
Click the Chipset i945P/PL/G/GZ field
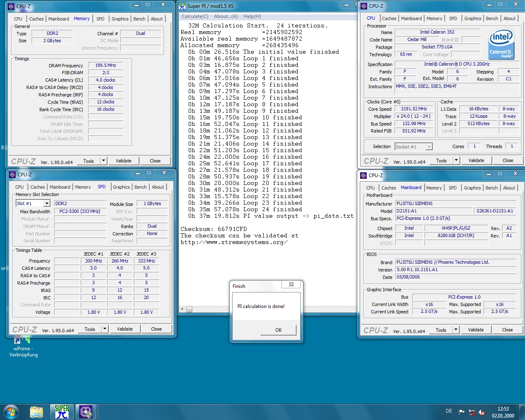click(x=456, y=228)
